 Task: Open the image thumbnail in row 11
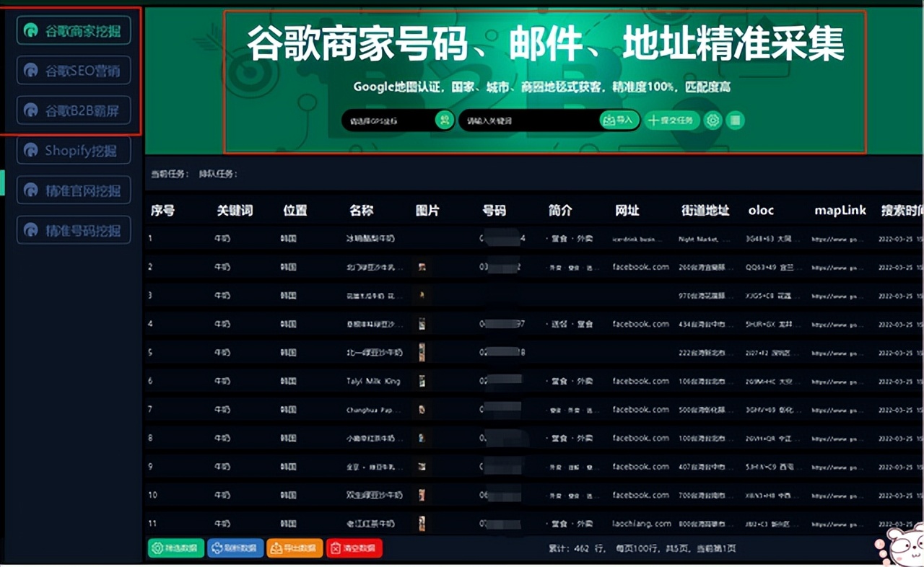(x=422, y=524)
